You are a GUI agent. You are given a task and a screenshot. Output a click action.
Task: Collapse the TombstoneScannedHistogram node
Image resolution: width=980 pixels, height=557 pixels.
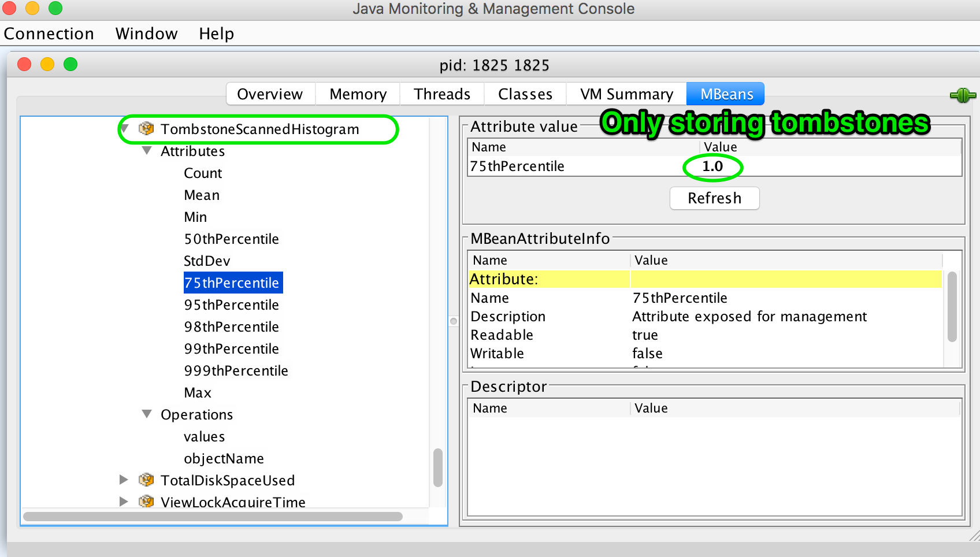[x=125, y=128]
